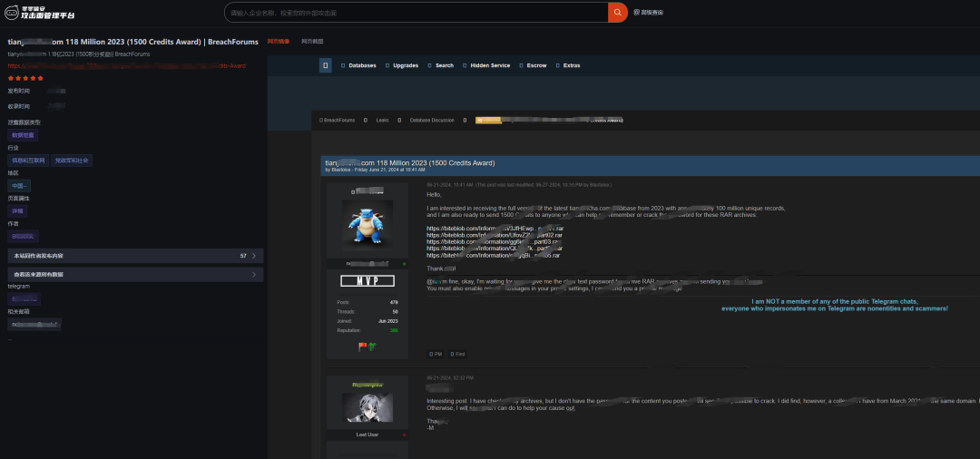Switch to the 网页截图 tab
Image resolution: width=980 pixels, height=459 pixels.
(x=312, y=41)
